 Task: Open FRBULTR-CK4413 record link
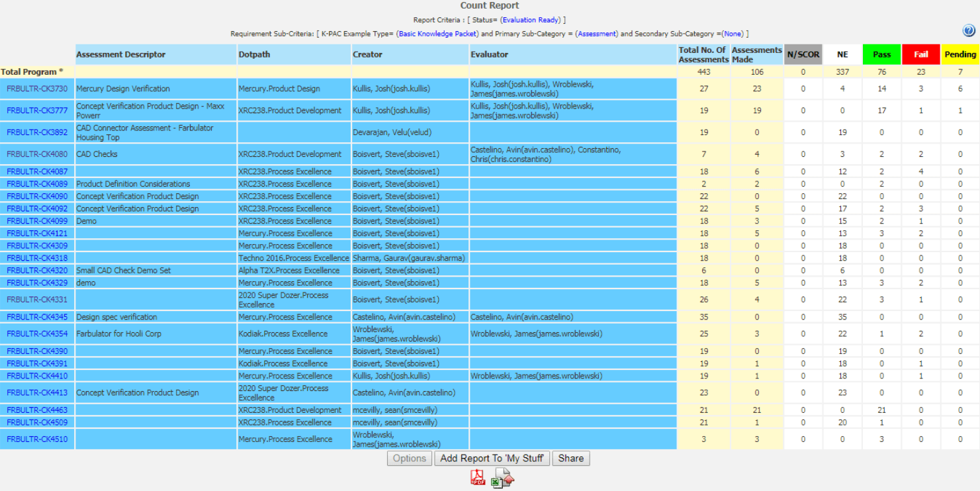(37, 393)
